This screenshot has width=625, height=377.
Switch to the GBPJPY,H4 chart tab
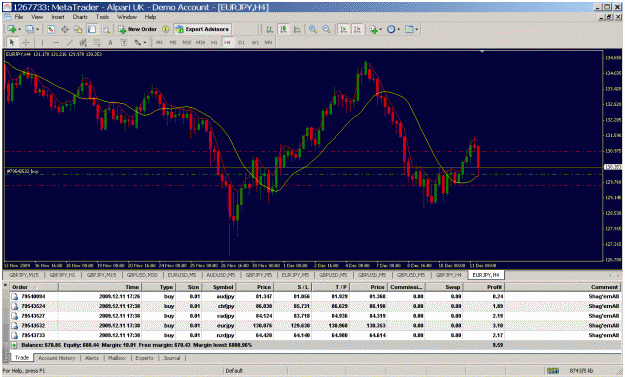coord(448,275)
